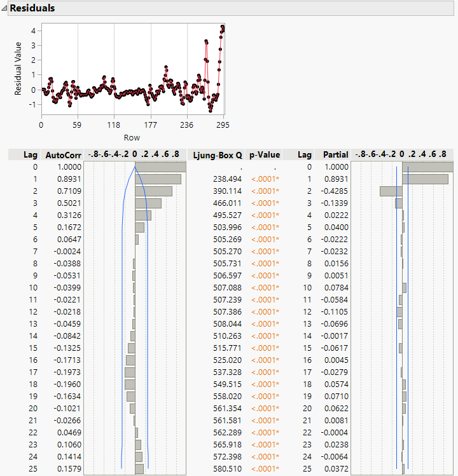Select the AutoCorr value -0.1973 at lag 17
Image resolution: width=458 pixels, height=476 pixels.
coord(67,372)
